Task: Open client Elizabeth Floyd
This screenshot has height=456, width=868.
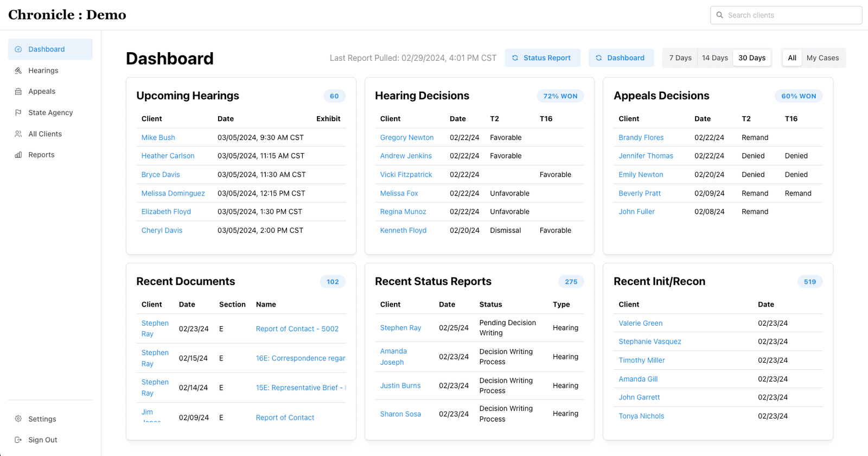Action: (x=166, y=212)
